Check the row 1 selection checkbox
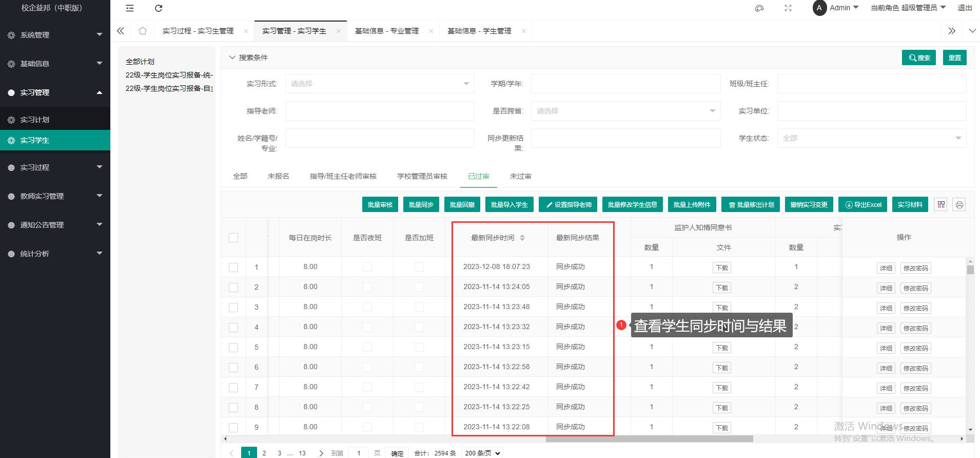This screenshot has height=458, width=980. tap(233, 268)
